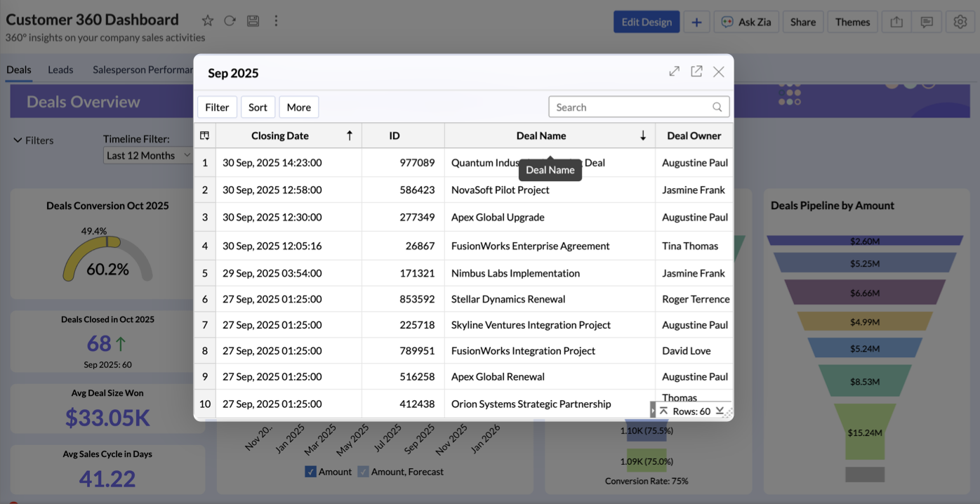The image size is (980, 504).
Task: Sort by the Closing Date column header
Action: tap(280, 135)
